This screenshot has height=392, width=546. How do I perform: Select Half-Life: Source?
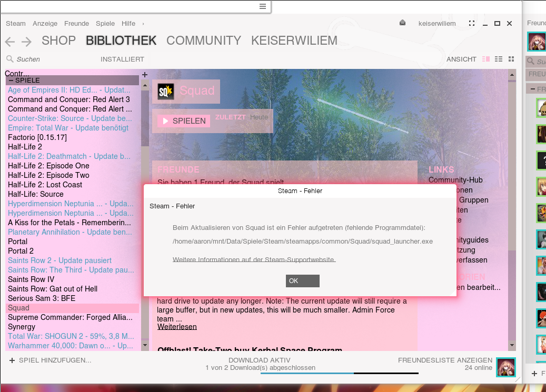[73, 194]
